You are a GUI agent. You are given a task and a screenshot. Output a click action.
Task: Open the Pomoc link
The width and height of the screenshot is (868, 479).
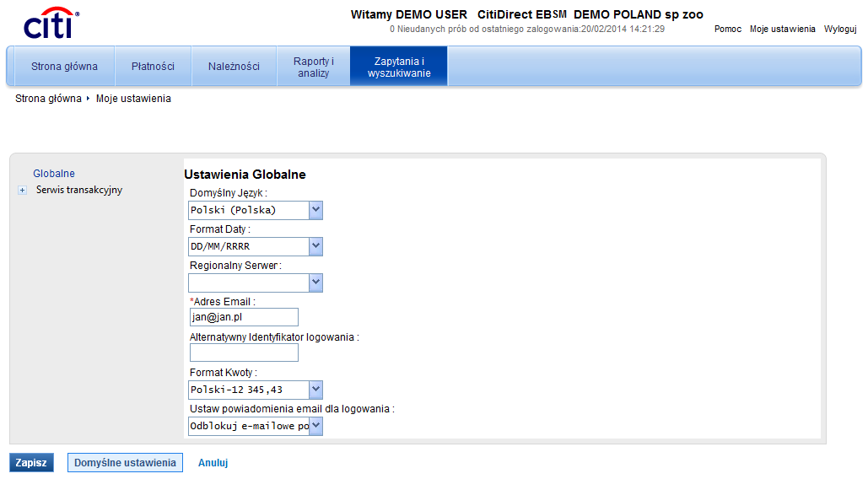tap(727, 29)
